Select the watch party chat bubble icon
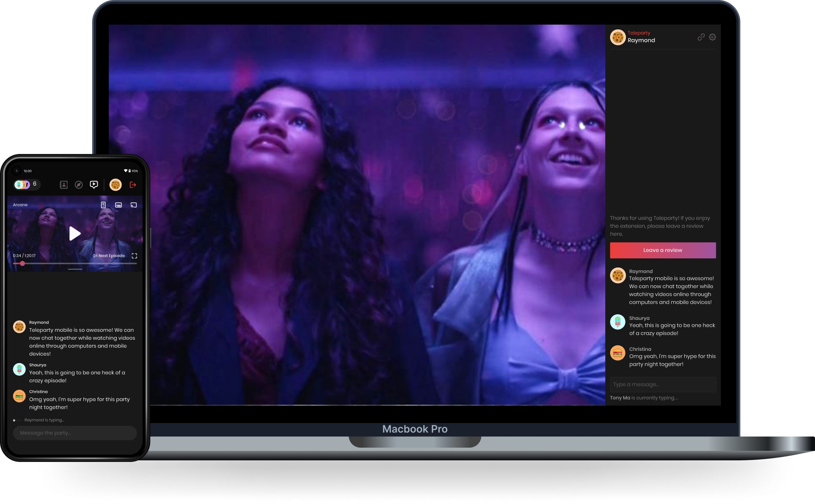Image resolution: width=815 pixels, height=504 pixels. [x=94, y=185]
